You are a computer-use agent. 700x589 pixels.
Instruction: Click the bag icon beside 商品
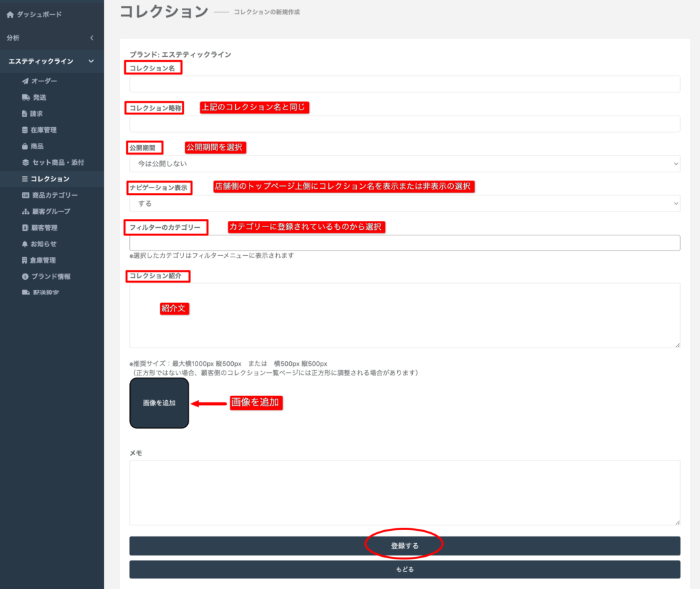pyautogui.click(x=25, y=146)
